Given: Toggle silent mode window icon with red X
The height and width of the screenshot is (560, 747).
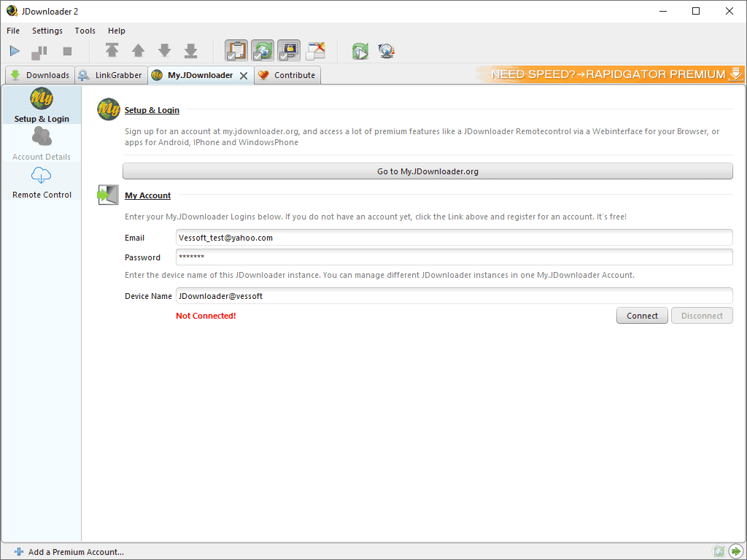Looking at the screenshot, I should point(315,50).
